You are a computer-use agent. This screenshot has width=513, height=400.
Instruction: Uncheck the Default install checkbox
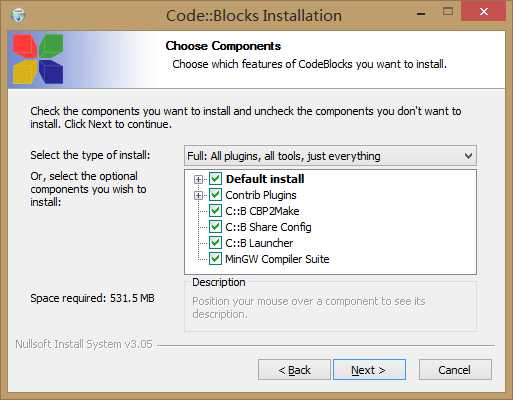click(215, 179)
